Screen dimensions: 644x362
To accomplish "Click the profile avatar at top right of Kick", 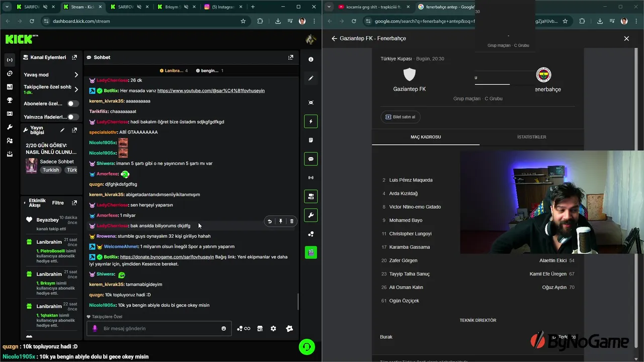I will tap(310, 39).
